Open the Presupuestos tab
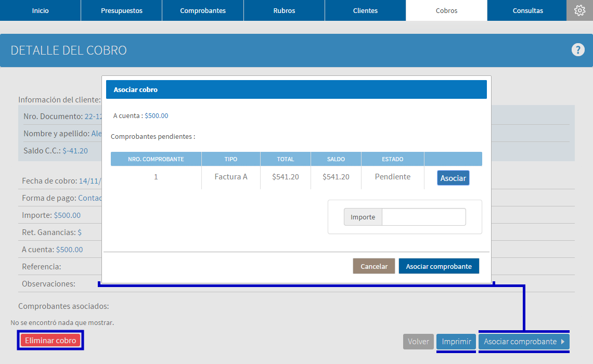Image resolution: width=593 pixels, height=364 pixels. (121, 10)
